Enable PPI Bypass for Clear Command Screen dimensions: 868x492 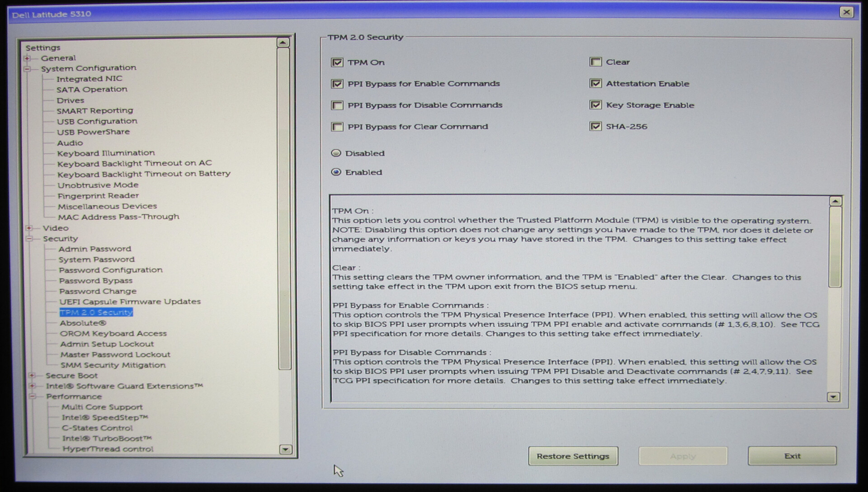[x=337, y=127]
